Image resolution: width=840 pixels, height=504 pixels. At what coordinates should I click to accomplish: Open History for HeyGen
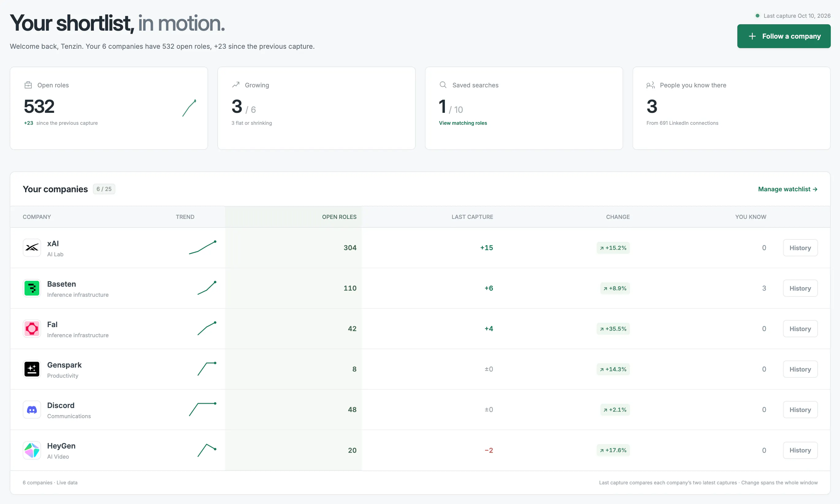[x=800, y=450]
